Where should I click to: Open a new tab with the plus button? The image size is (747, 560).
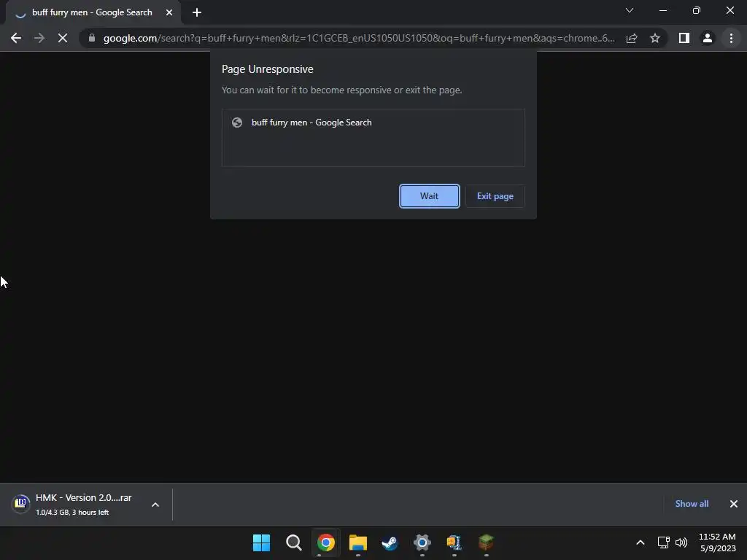pos(197,12)
